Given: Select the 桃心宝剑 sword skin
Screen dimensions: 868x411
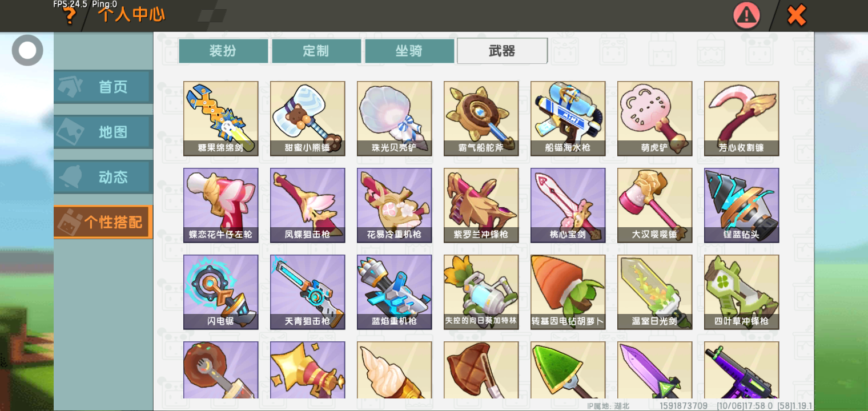Looking at the screenshot, I should 568,205.
